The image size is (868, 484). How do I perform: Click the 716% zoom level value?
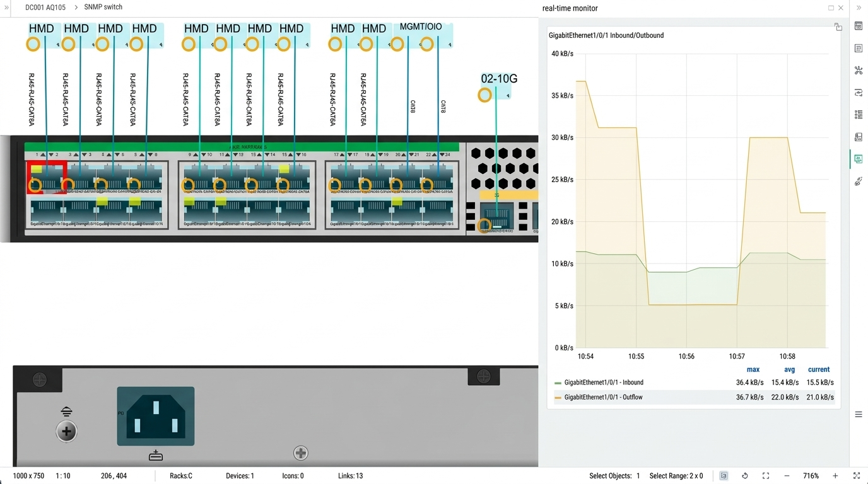click(x=811, y=476)
